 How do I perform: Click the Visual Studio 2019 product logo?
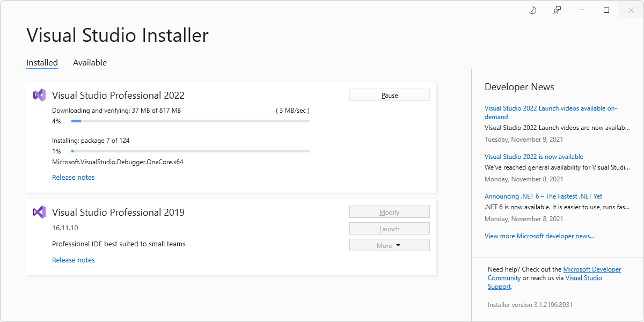pos(39,212)
